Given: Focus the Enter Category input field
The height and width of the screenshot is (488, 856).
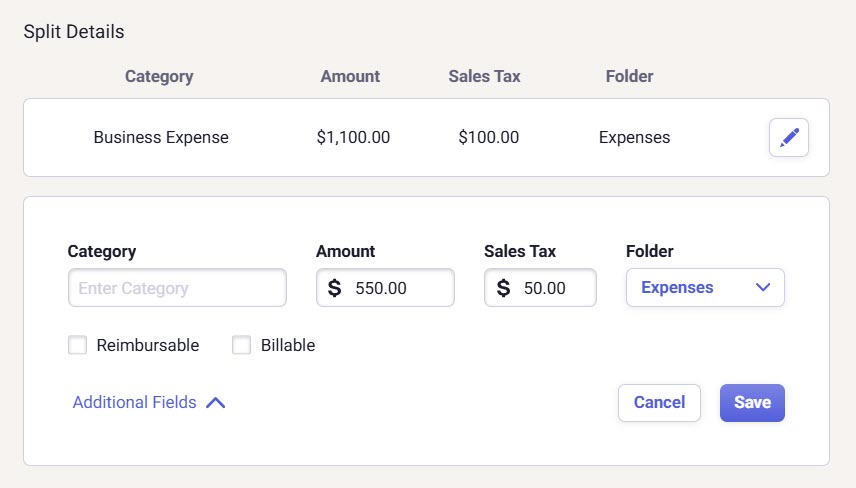Looking at the screenshot, I should [x=177, y=288].
